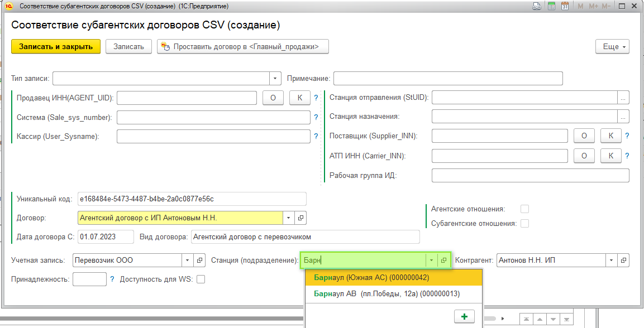The width and height of the screenshot is (644, 328).
Task: Open the selected Договор record via open icon
Action: tap(300, 218)
